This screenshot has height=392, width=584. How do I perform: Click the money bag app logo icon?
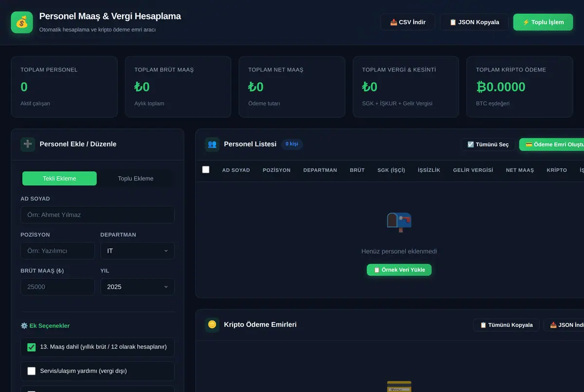click(x=22, y=22)
